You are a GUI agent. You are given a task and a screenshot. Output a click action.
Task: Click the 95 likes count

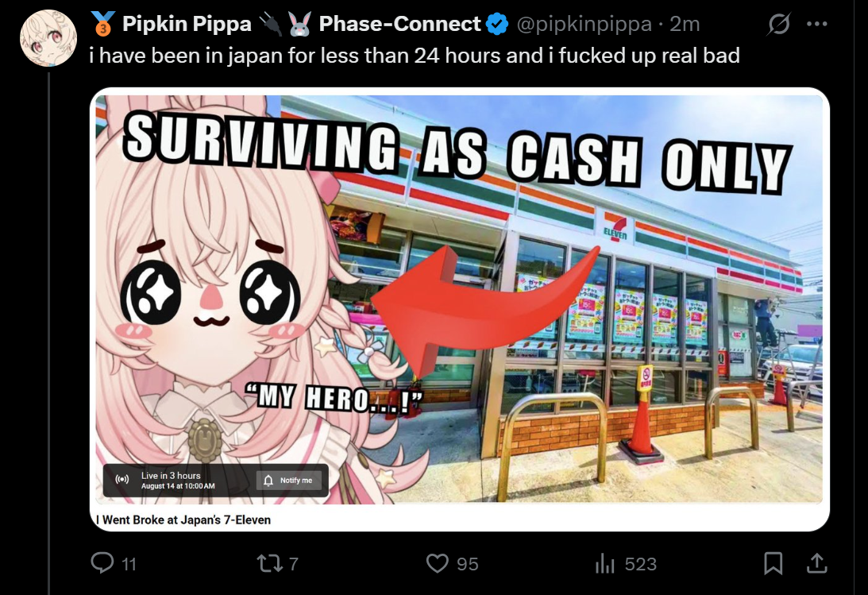pos(467,564)
